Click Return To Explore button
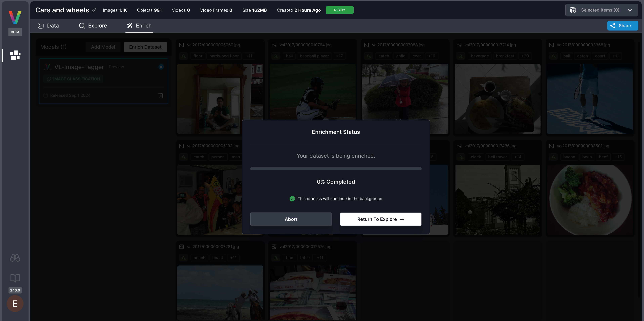 pos(381,219)
